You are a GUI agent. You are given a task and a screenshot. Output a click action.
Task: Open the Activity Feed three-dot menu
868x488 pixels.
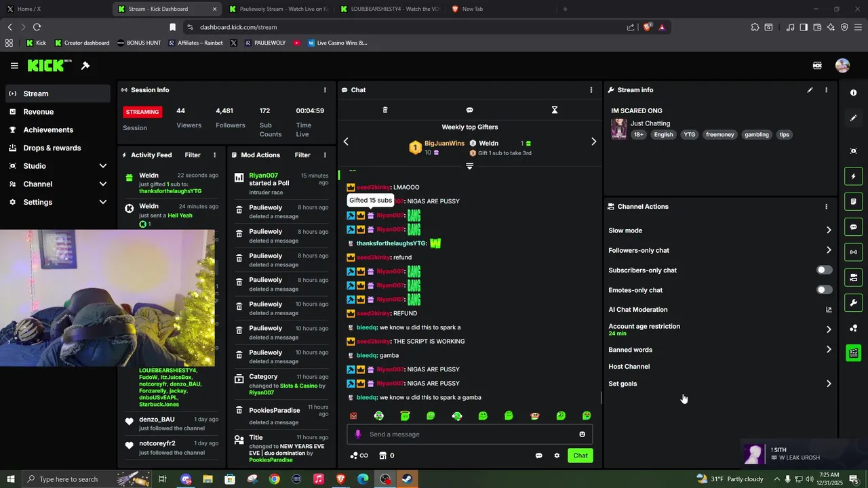click(x=215, y=155)
